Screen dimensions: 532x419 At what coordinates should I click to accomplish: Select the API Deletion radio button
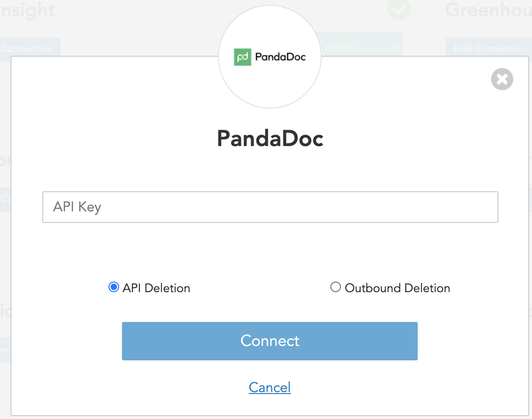coord(114,287)
